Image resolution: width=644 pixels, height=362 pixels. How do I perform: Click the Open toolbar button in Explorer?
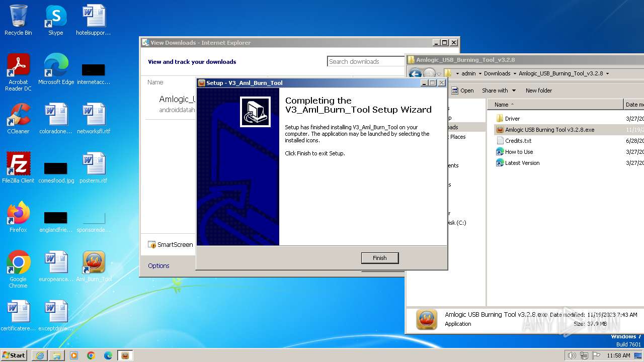[462, 90]
